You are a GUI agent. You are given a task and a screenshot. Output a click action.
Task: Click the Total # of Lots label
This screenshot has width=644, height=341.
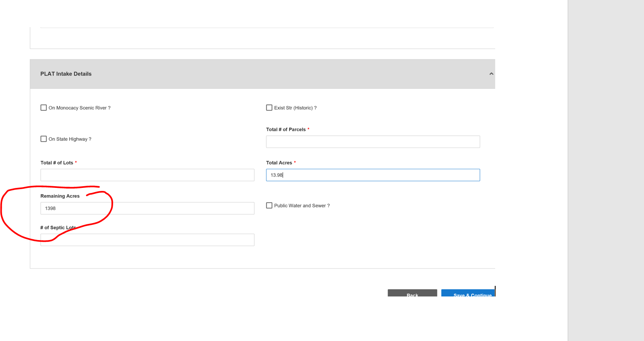(x=57, y=163)
